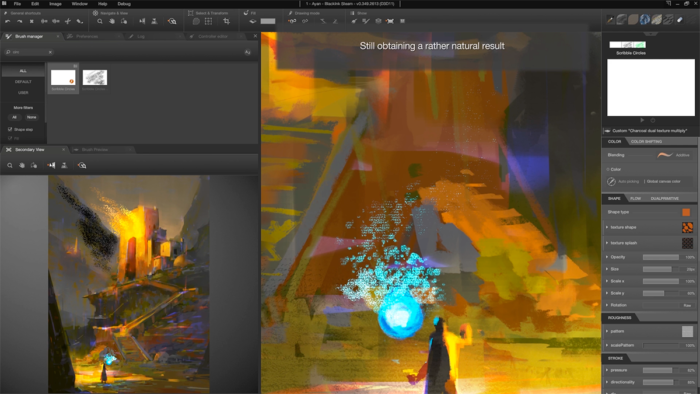Switch to the Controller editor tab
This screenshot has height=394, width=700.
(x=213, y=36)
